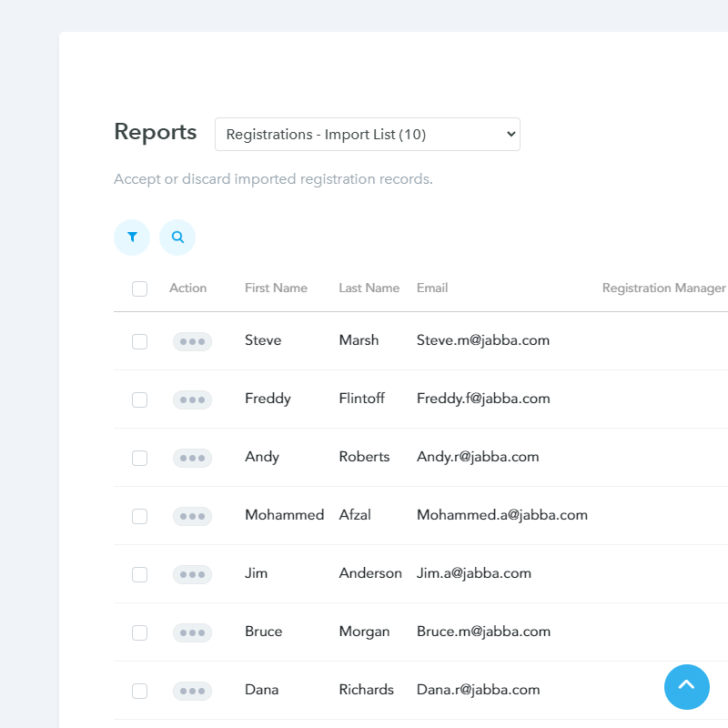
Task: Open action menu for Freddy Flintoff
Action: tap(192, 399)
